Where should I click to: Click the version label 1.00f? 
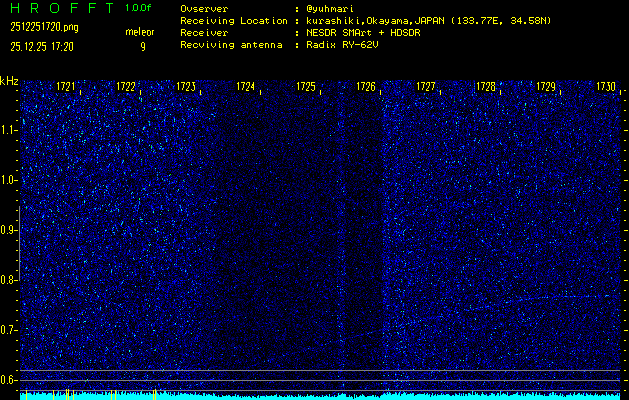(138, 8)
